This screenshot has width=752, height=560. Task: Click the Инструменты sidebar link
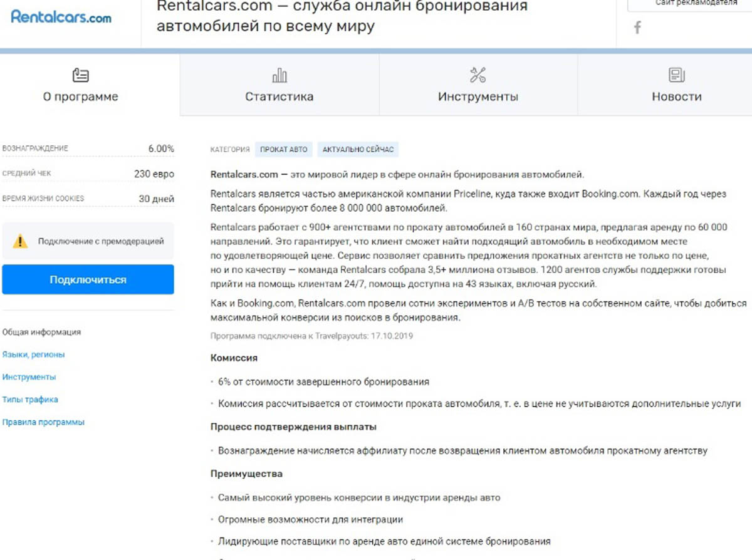pyautogui.click(x=31, y=377)
